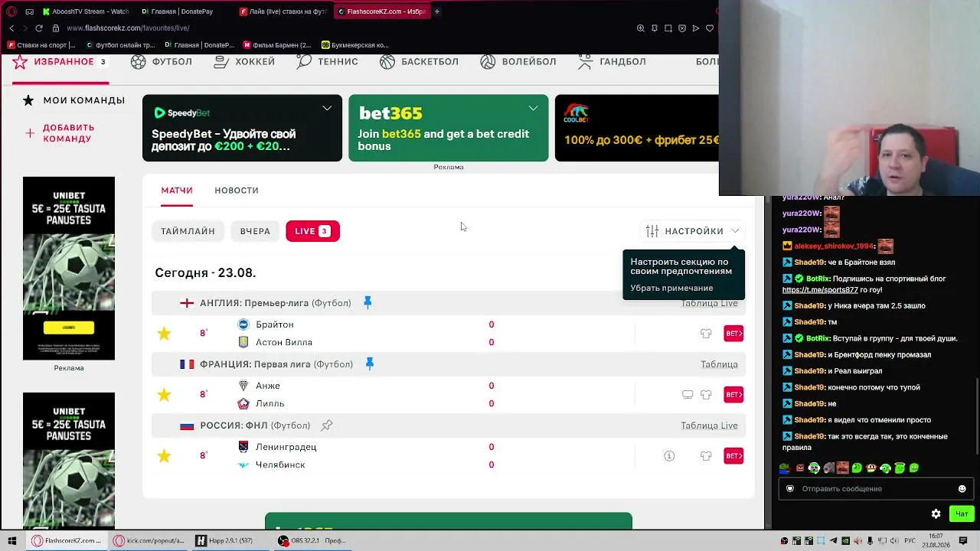Select the Футбол sport category
The image size is (980, 551).
pos(162,62)
